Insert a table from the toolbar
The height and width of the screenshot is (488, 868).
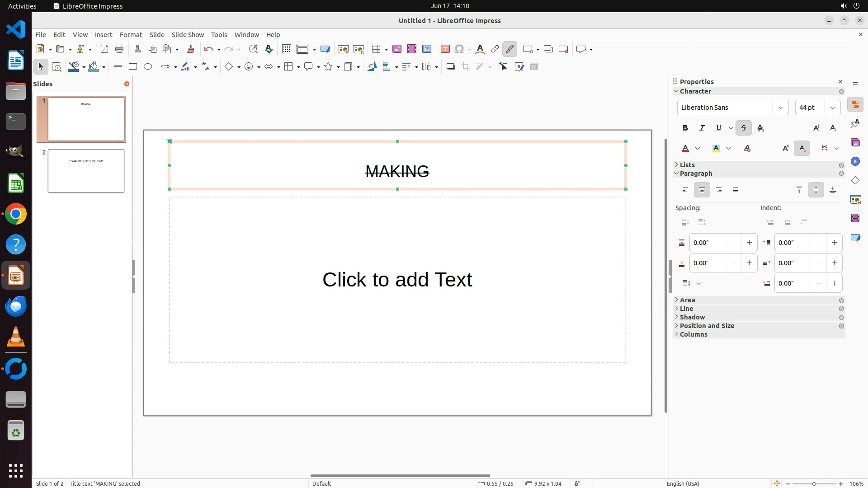pos(376,49)
